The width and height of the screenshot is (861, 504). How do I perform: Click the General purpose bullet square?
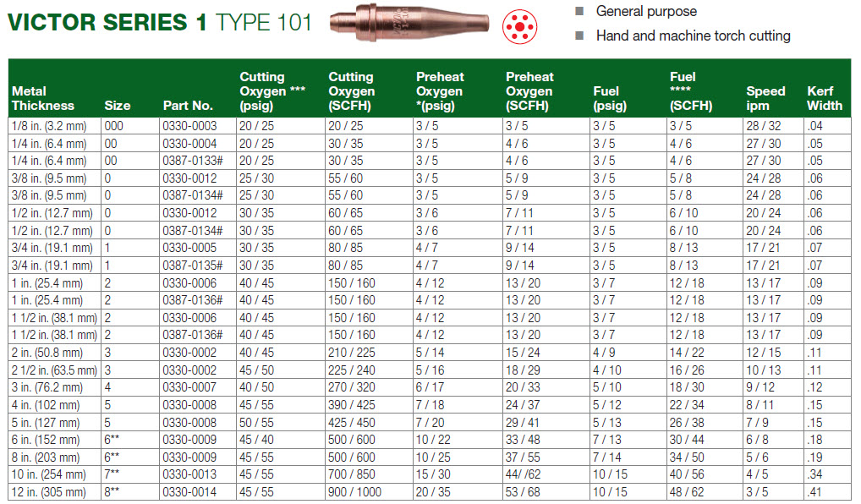579,11
